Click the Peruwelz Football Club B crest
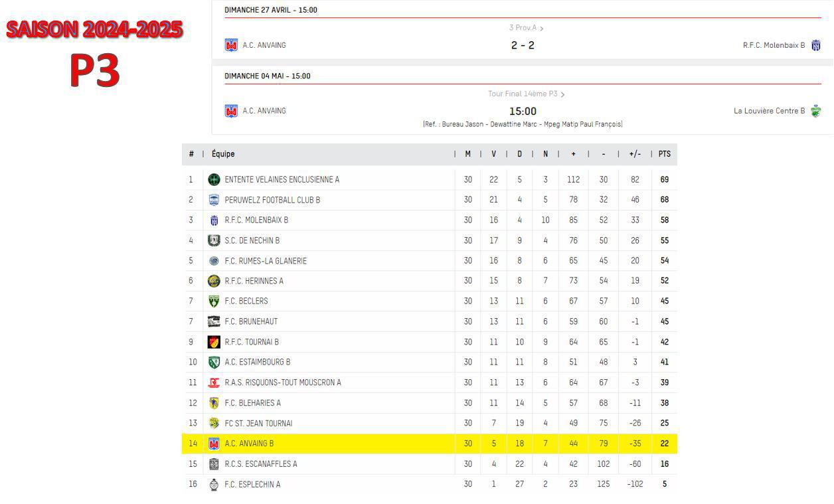This screenshot has width=834, height=504. (x=214, y=200)
